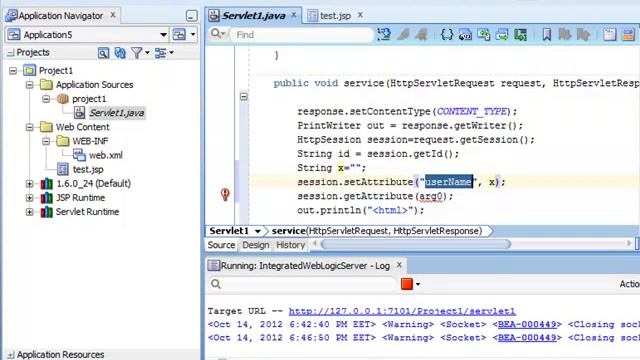Click the log panel search magnifier icon

coord(216,284)
